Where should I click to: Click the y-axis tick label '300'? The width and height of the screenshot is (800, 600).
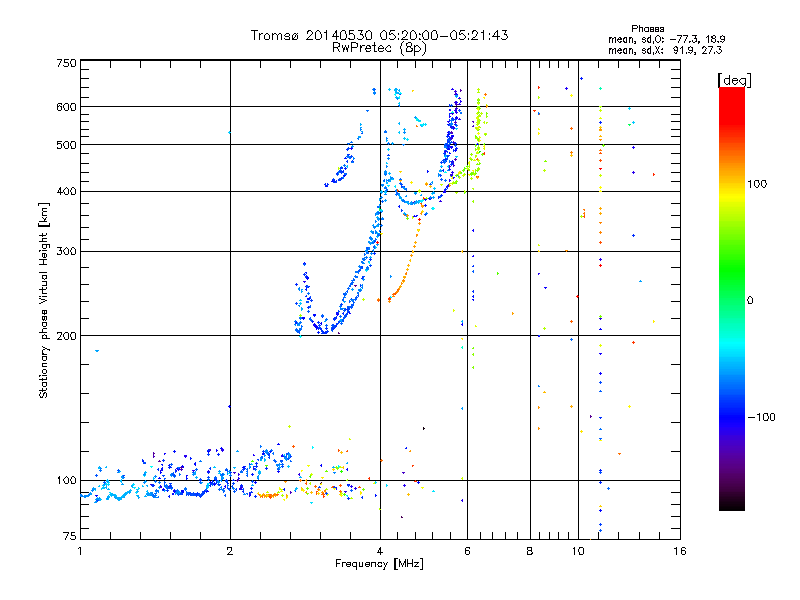(x=66, y=251)
